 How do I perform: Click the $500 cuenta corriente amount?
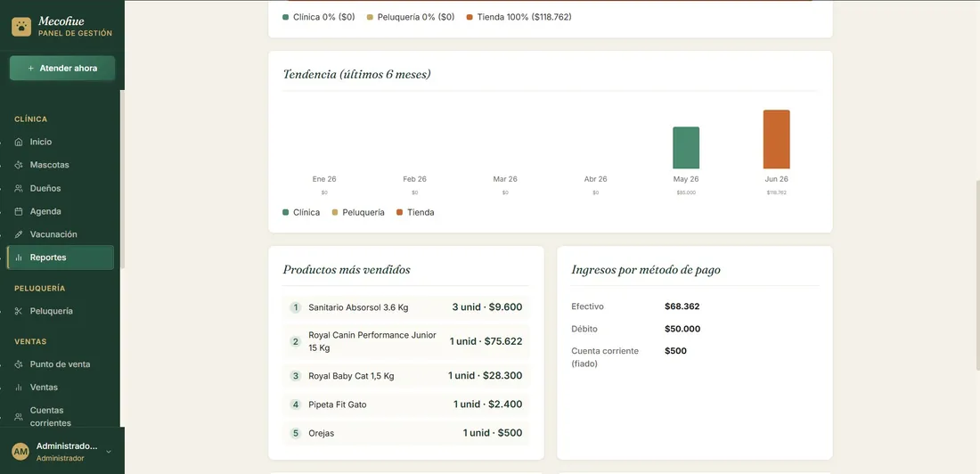(x=675, y=351)
